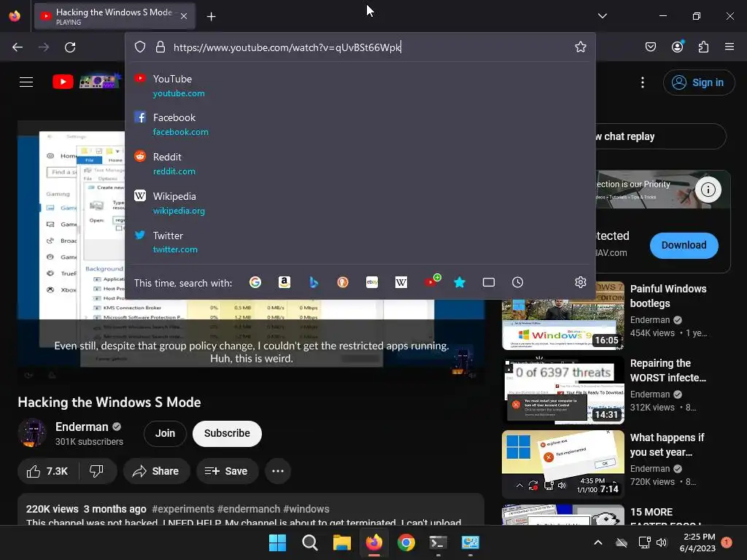The height and width of the screenshot is (560, 747).
Task: Dislike this video
Action: click(97, 471)
